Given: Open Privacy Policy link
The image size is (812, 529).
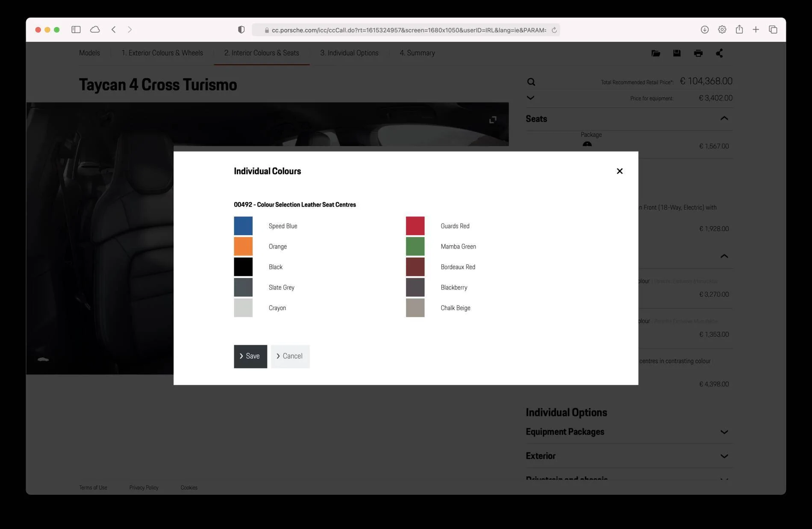Looking at the screenshot, I should [x=144, y=488].
